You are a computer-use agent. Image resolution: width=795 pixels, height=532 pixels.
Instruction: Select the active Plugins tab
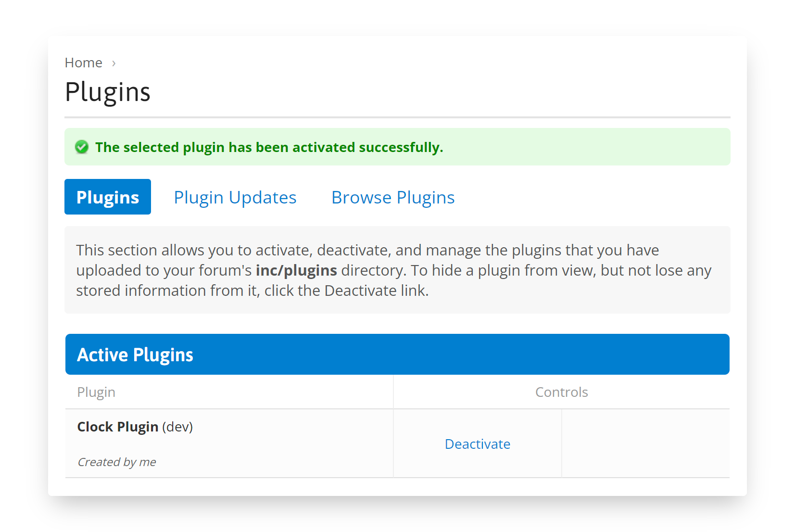pos(107,197)
